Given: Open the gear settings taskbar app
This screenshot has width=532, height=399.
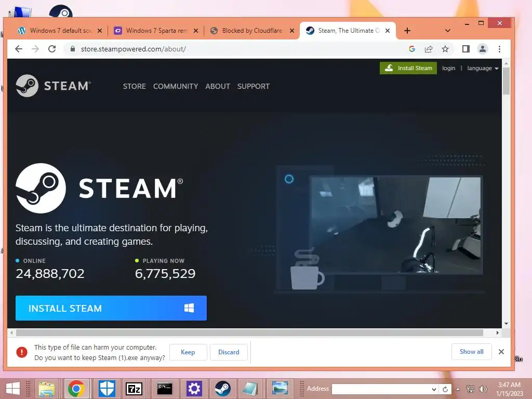Looking at the screenshot, I should click(194, 389).
